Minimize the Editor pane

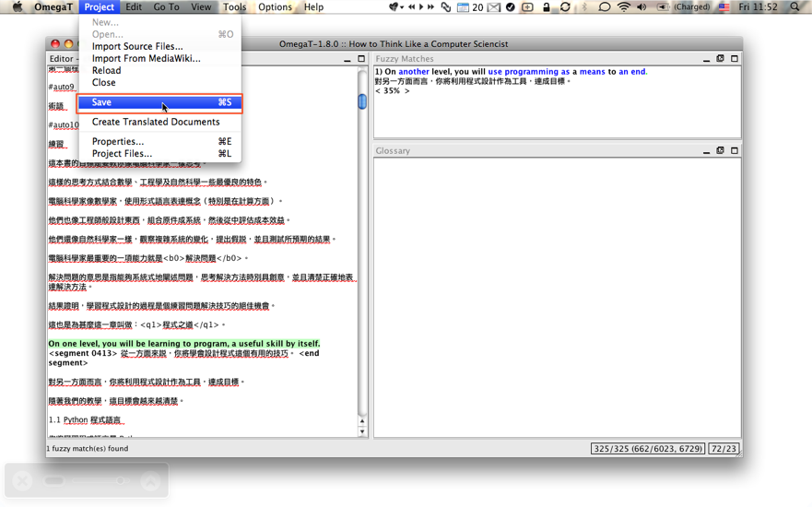click(347, 59)
